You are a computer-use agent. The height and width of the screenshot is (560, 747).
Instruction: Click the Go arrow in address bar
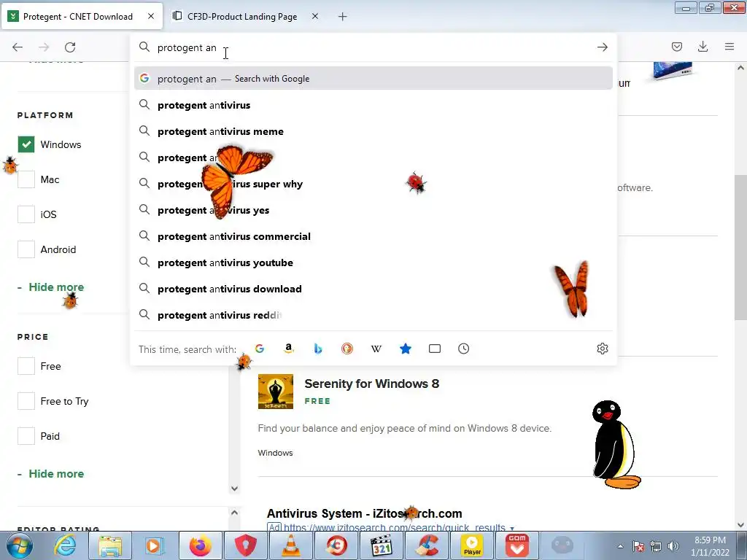pos(602,47)
